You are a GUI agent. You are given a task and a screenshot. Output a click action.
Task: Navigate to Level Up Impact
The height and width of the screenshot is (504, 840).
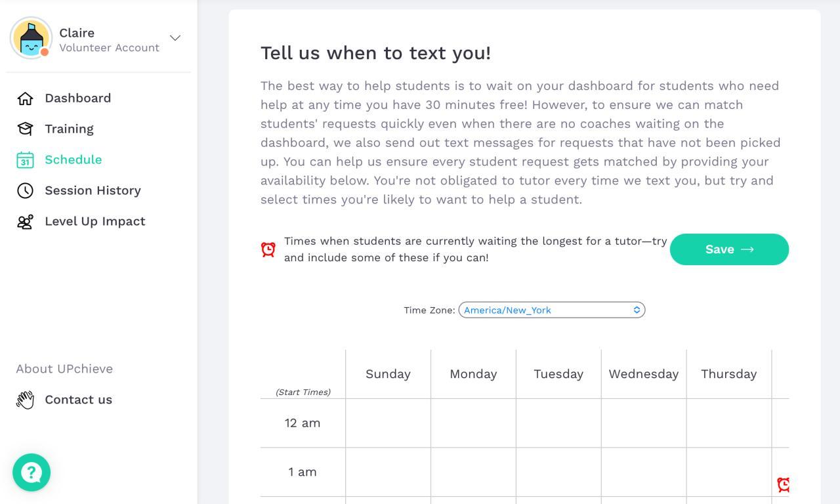(95, 222)
